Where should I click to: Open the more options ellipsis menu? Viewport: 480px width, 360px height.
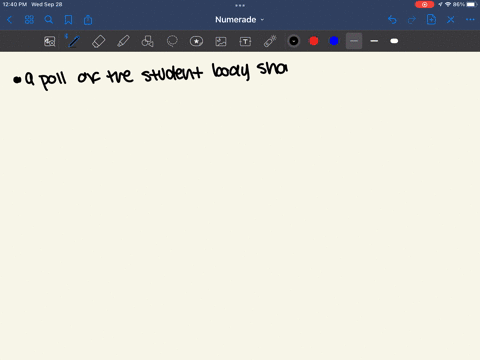(470, 20)
